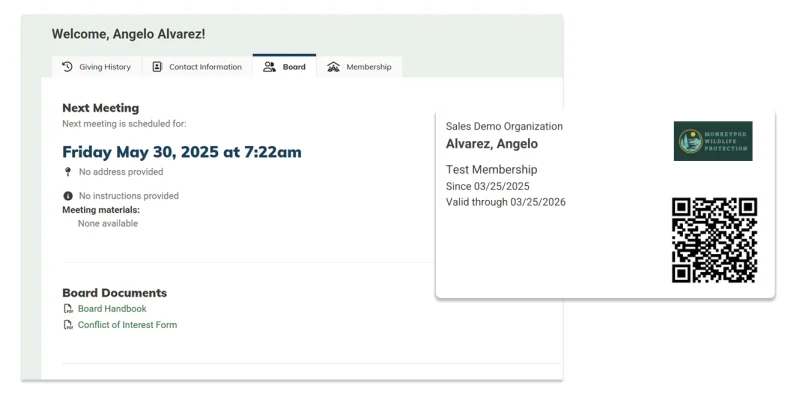The image size is (800, 394).
Task: Click the Board people icon
Action: pyautogui.click(x=269, y=67)
